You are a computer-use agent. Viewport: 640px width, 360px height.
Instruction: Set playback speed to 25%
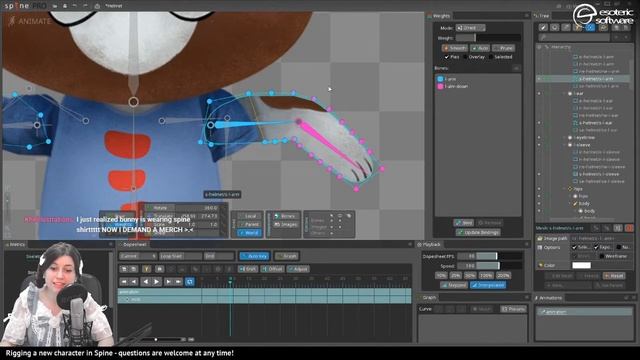pyautogui.click(x=456, y=276)
